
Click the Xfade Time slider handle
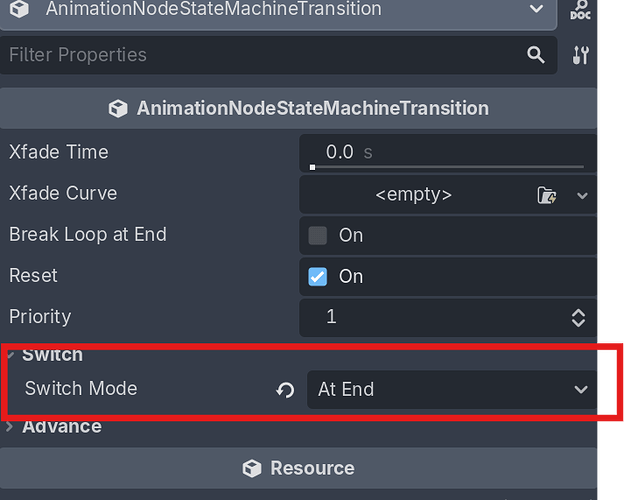pos(312,168)
